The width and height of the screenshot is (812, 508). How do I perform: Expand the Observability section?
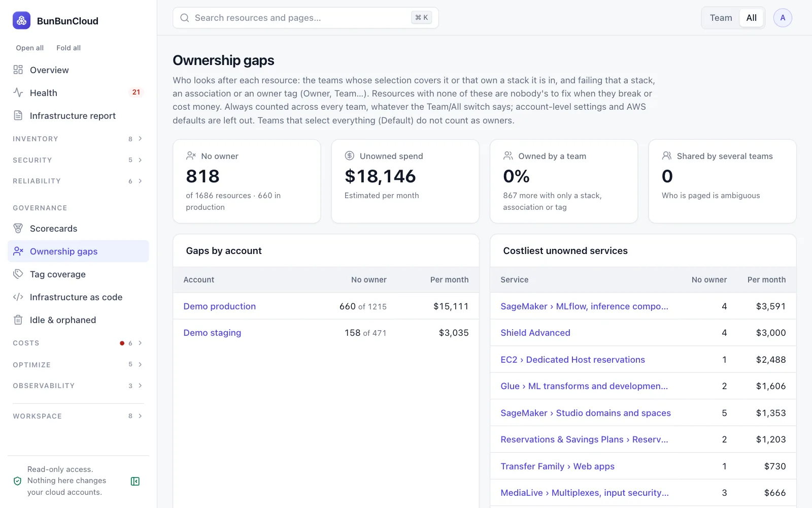click(78, 386)
